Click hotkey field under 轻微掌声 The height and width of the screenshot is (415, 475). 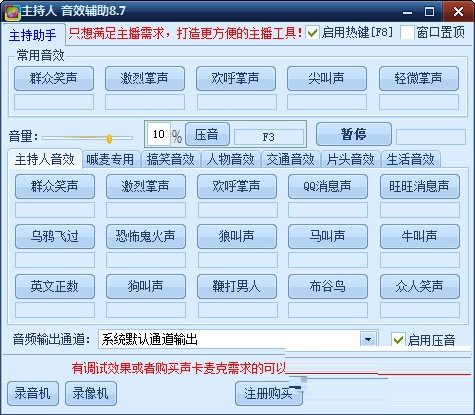pyautogui.click(x=419, y=102)
